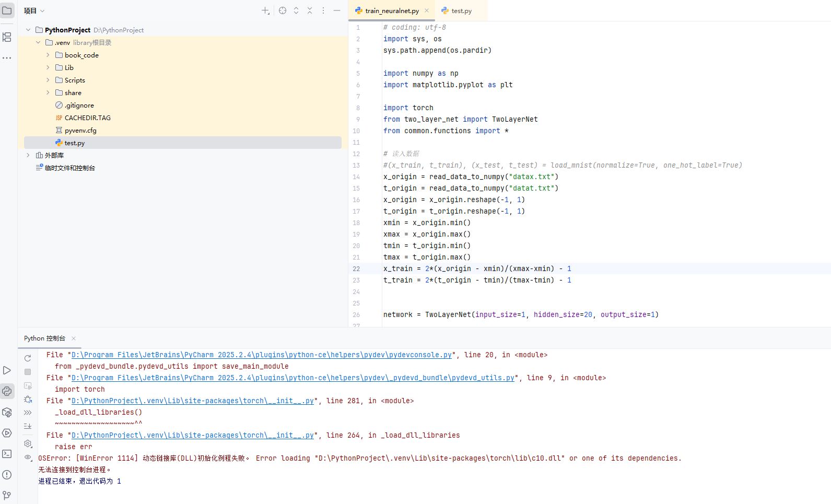Open the Python Packages tool window icon
Screen dimensions: 831x504
(7, 412)
